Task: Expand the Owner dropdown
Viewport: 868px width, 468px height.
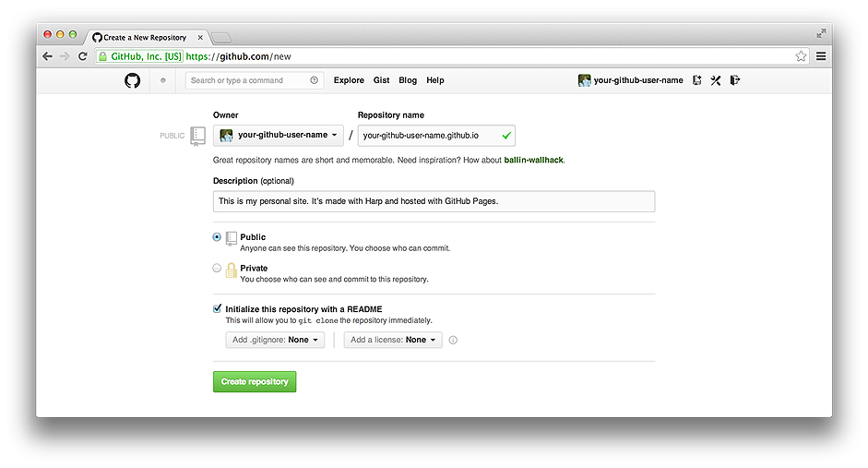Action: 279,136
